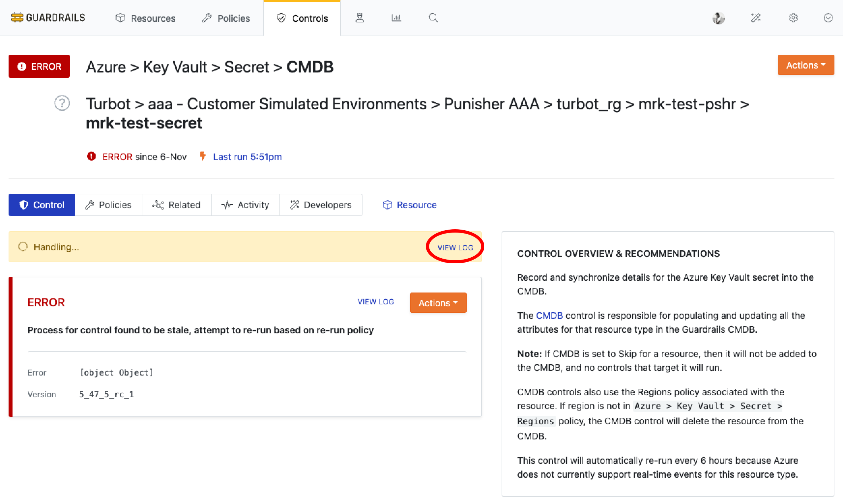
Task: Switch to the Activity tab
Action: (245, 205)
